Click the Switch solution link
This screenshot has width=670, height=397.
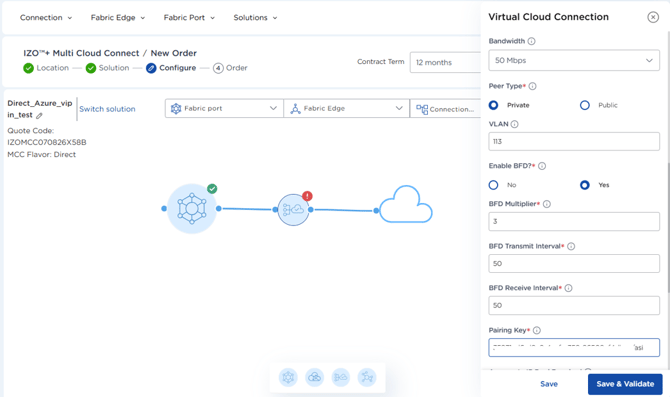(x=107, y=109)
